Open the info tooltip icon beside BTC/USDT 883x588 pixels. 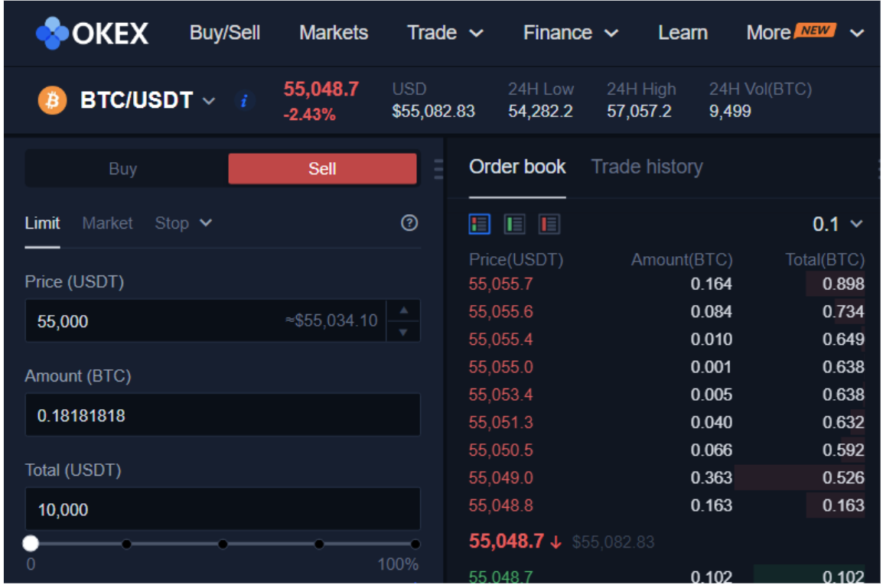coord(244,100)
